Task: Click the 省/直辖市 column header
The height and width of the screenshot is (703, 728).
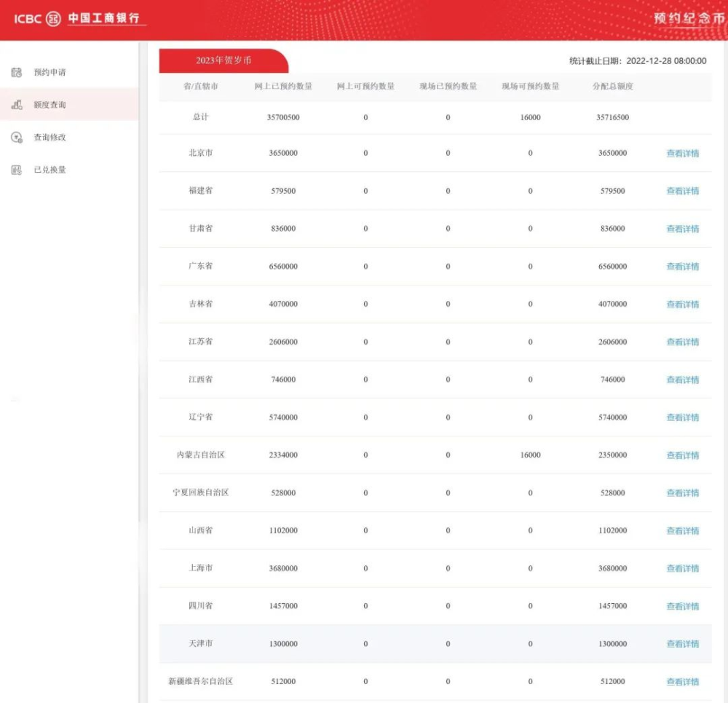Action: pos(201,86)
